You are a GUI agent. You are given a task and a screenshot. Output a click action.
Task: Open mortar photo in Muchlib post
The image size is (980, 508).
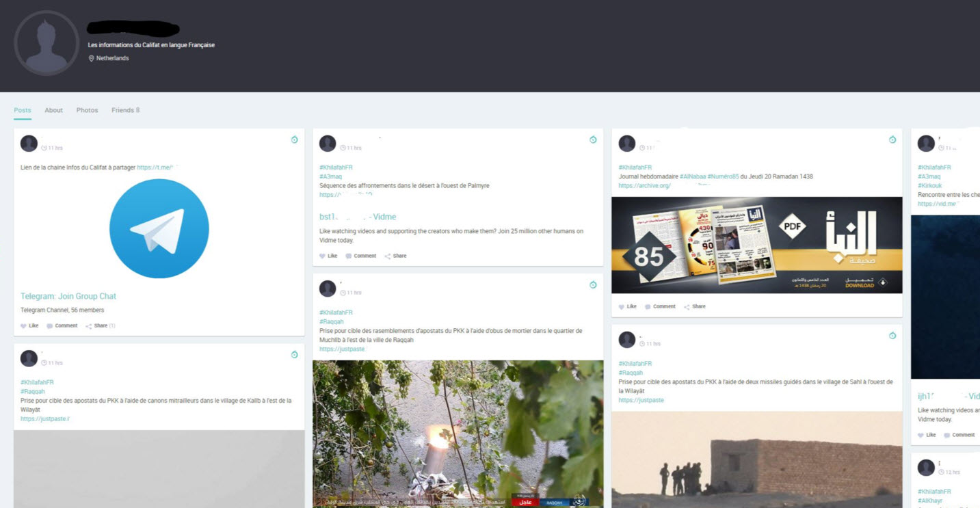pyautogui.click(x=458, y=434)
